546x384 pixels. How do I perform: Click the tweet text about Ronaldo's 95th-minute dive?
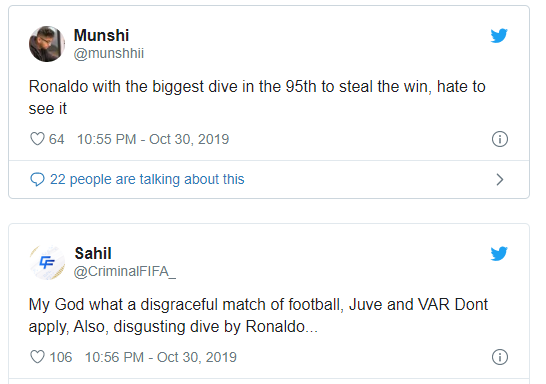pyautogui.click(x=257, y=97)
